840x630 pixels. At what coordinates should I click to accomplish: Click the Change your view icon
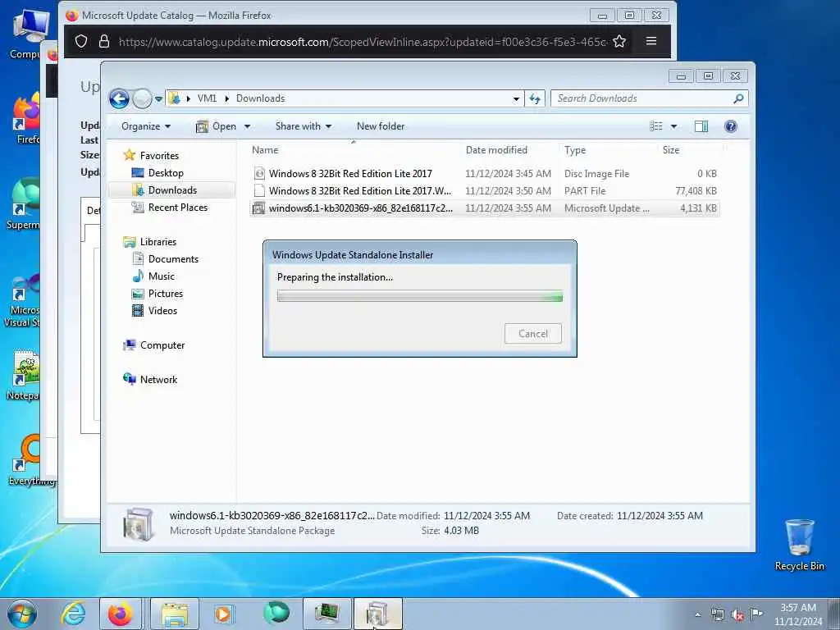tap(656, 126)
